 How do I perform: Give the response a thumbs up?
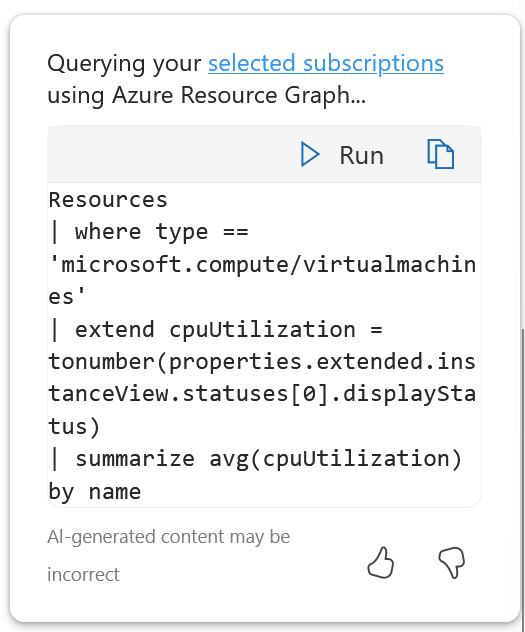pos(381,563)
